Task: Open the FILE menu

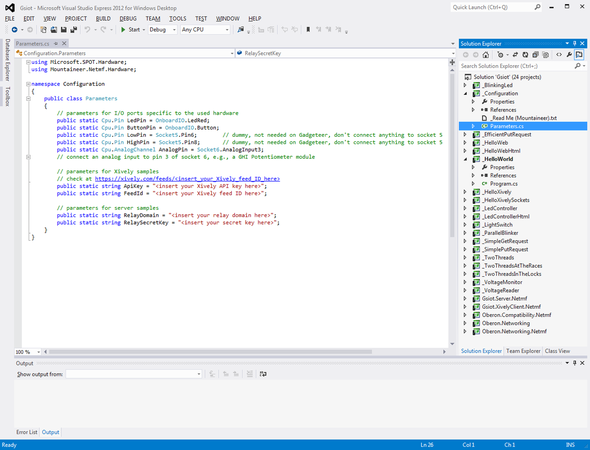Action: pyautogui.click(x=10, y=18)
